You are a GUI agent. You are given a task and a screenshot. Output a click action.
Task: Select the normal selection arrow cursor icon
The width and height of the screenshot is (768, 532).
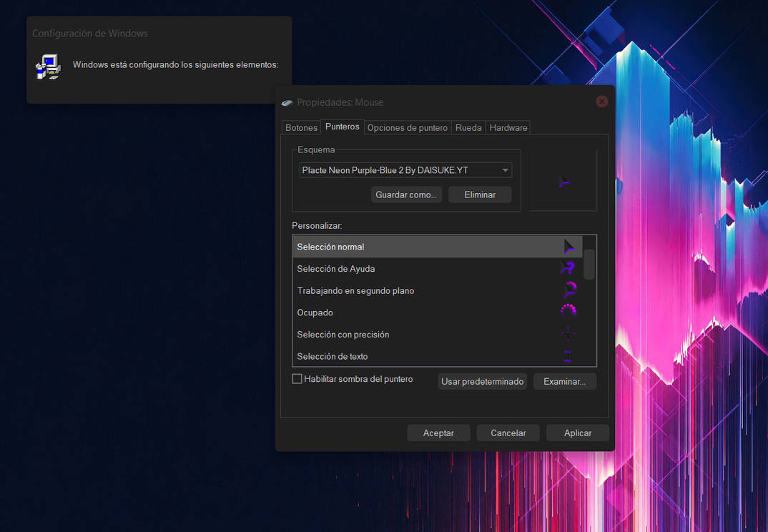point(568,245)
